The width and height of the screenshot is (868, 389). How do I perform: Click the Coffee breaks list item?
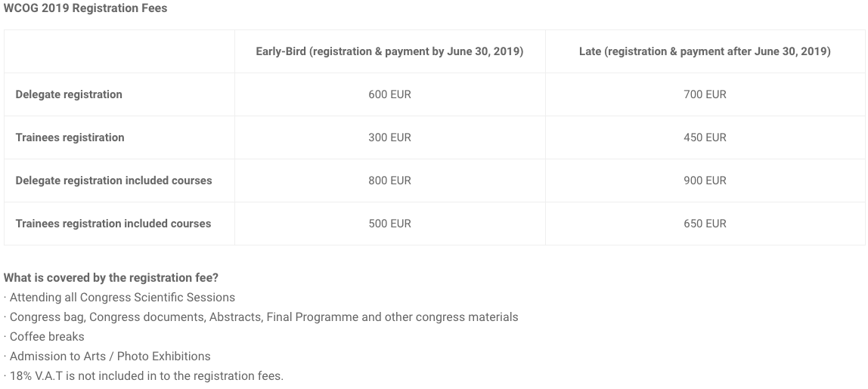pos(44,337)
